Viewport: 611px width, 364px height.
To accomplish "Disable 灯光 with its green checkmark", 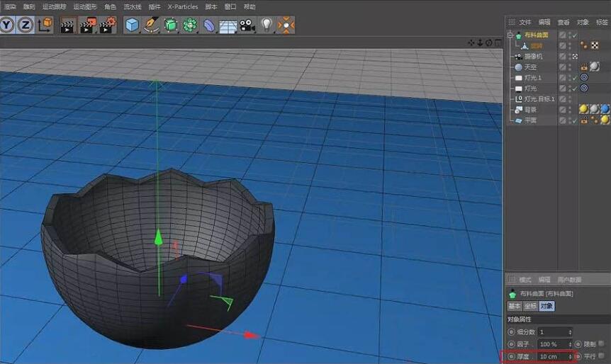I will coord(575,89).
